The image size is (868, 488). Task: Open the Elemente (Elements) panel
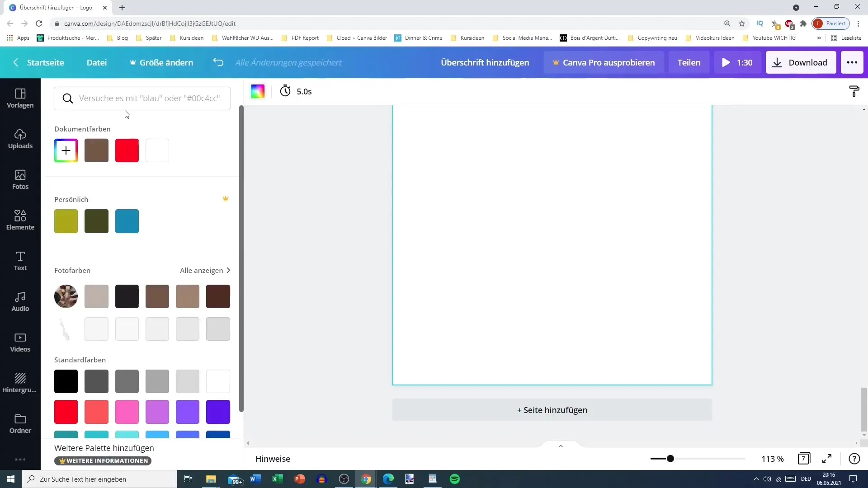pos(20,221)
